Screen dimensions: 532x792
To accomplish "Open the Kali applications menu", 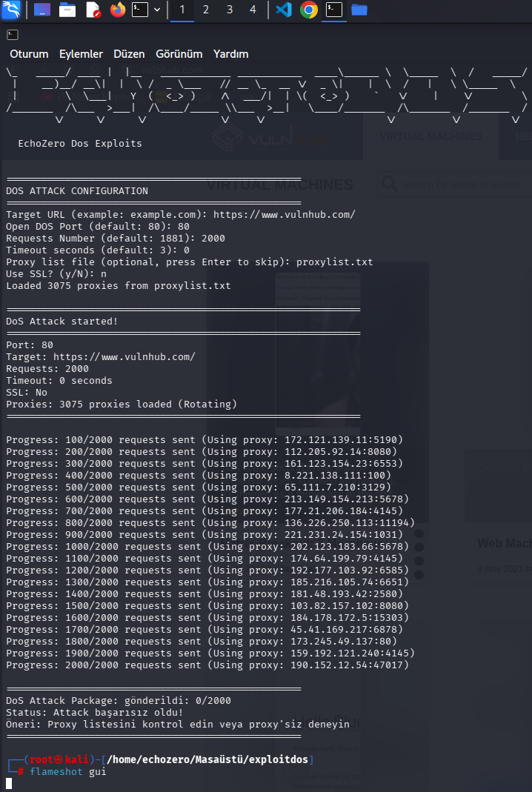I will (11, 10).
